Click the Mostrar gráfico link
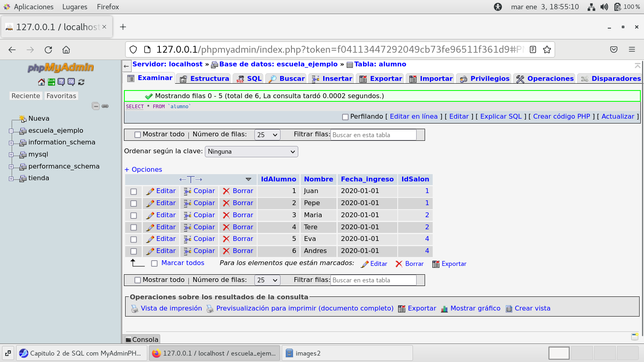The image size is (644, 362). (475, 309)
